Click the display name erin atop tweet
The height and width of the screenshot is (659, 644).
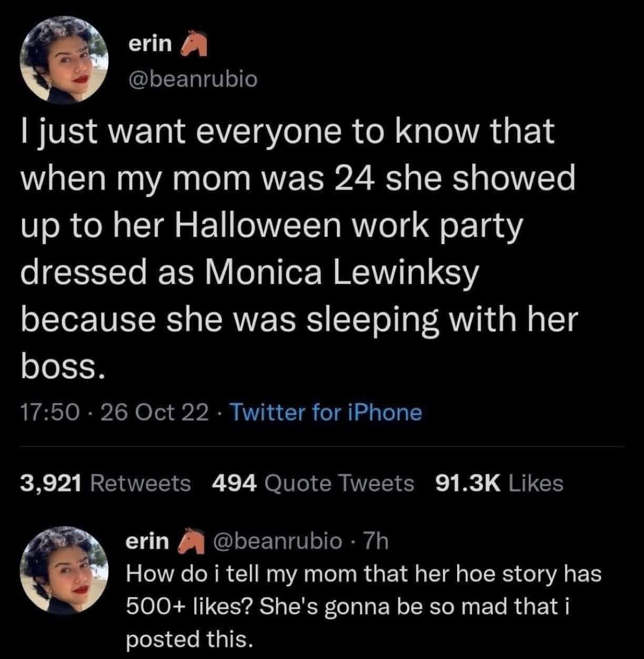tap(150, 45)
